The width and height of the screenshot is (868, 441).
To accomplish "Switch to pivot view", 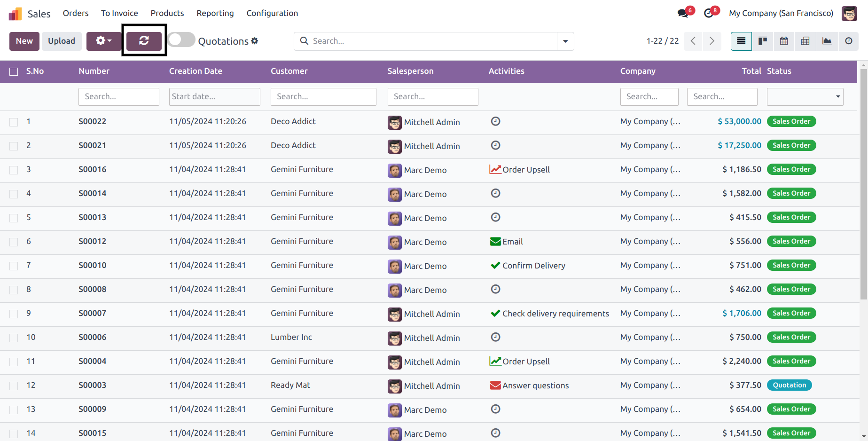I will (805, 41).
